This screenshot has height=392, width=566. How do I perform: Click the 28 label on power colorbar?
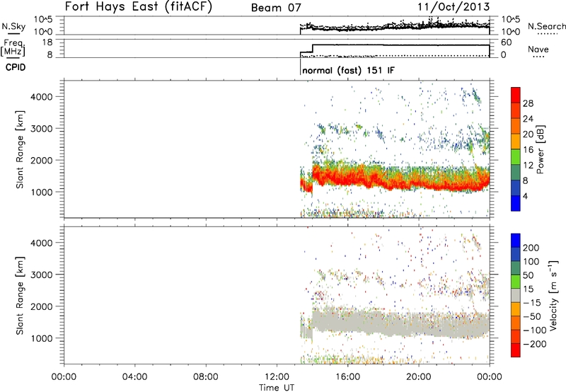(528, 103)
